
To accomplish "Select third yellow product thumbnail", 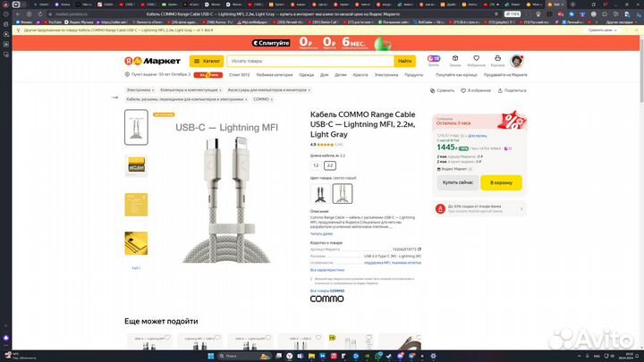I will [136, 205].
